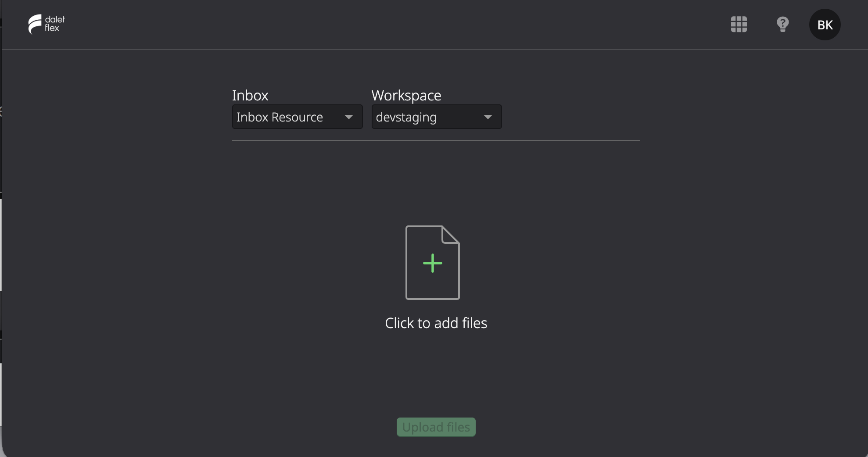The image size is (868, 457).
Task: Expand the devstaging workspace dropdown
Action: click(x=437, y=117)
